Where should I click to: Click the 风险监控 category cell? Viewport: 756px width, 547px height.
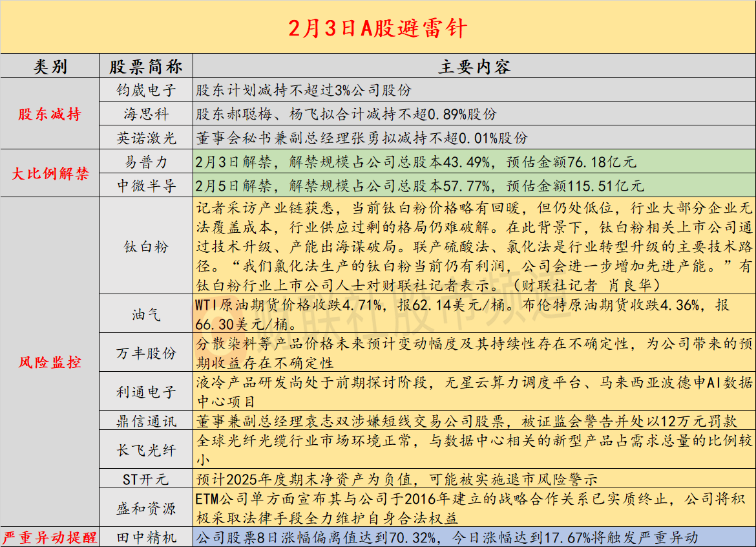(50, 362)
